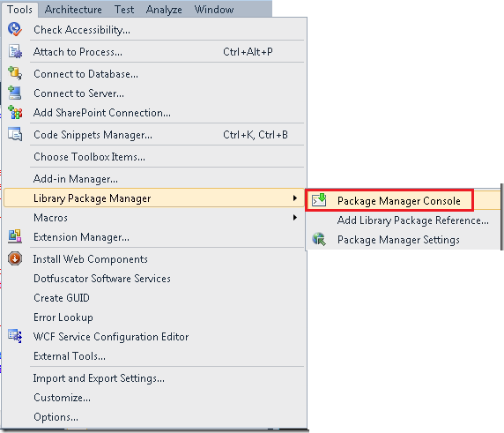Open the Test menu
Image resolution: width=504 pixels, height=433 pixels.
[124, 10]
